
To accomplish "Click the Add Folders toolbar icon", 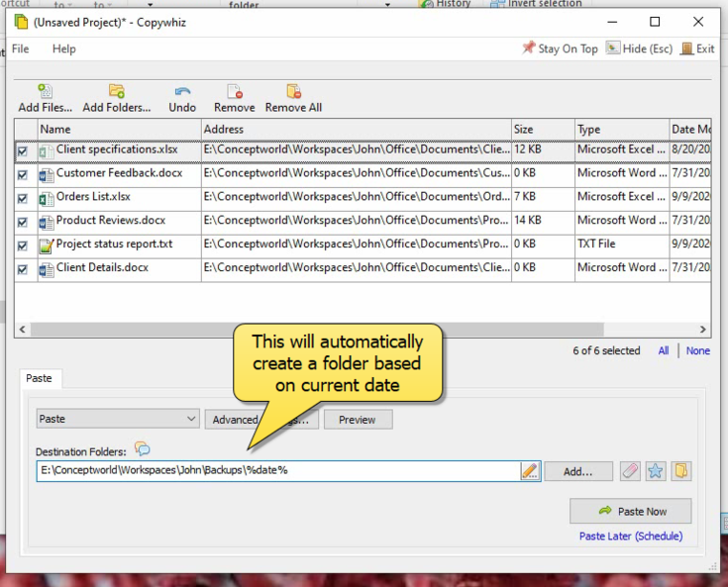I will point(117,91).
